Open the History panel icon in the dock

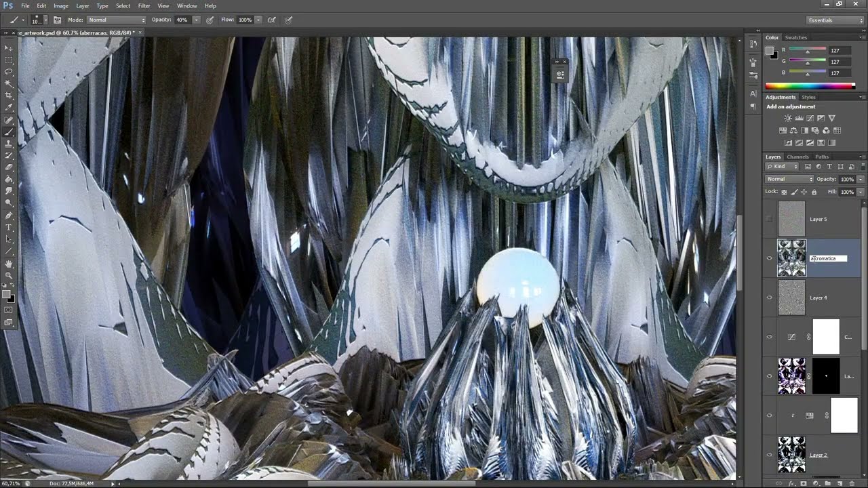[x=753, y=44]
